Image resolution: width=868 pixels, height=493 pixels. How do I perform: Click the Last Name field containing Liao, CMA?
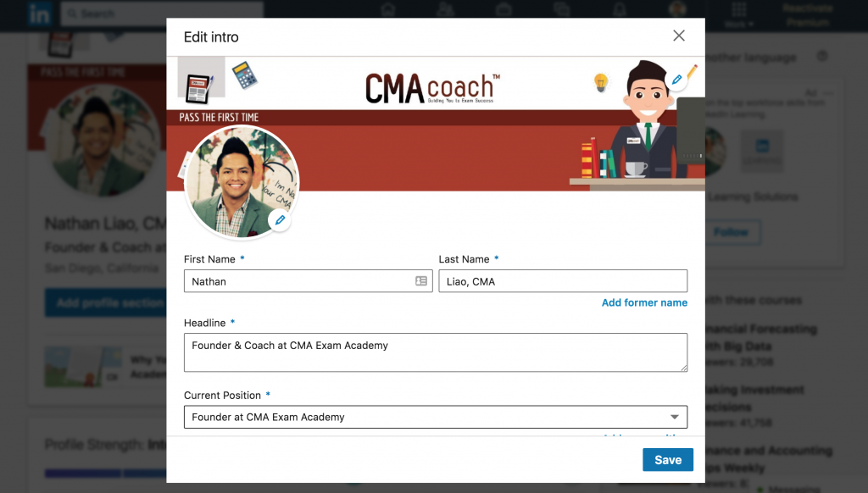563,281
